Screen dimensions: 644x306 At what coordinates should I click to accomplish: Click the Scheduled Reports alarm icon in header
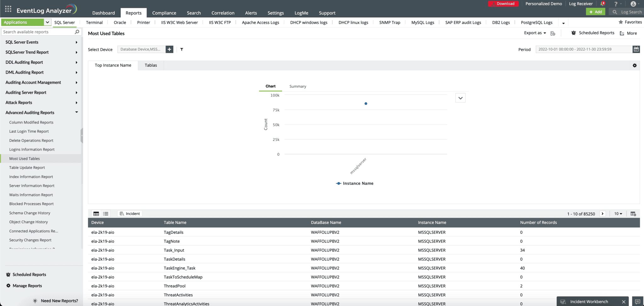click(x=573, y=33)
